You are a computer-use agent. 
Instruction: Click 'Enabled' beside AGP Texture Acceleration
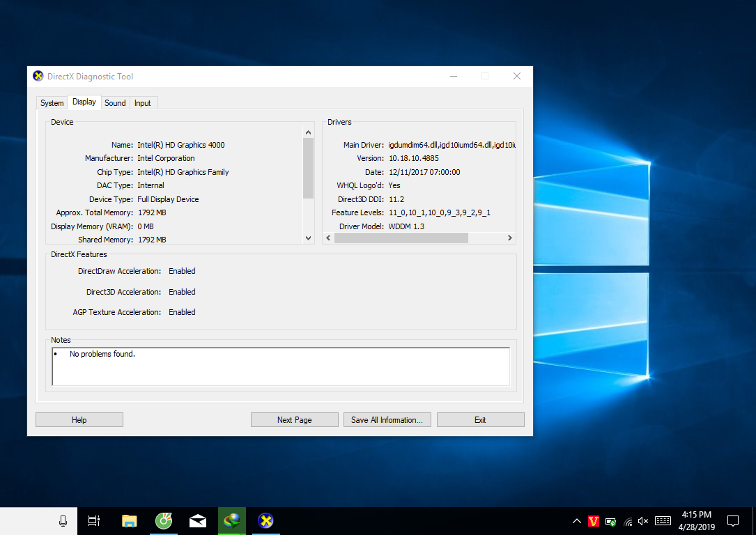coord(183,312)
